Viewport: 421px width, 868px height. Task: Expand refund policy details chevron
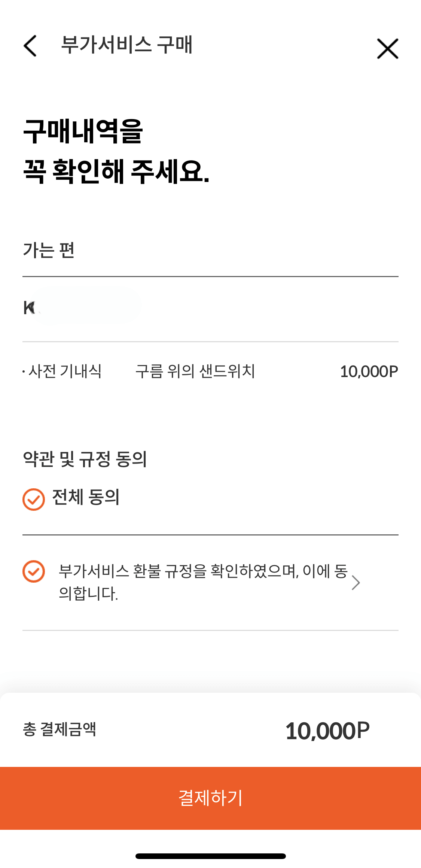[x=356, y=582]
